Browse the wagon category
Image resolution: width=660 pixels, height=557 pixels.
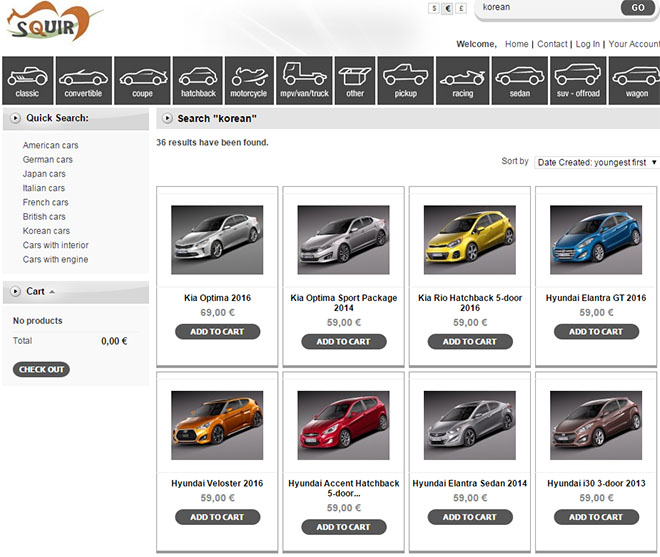[x=635, y=80]
